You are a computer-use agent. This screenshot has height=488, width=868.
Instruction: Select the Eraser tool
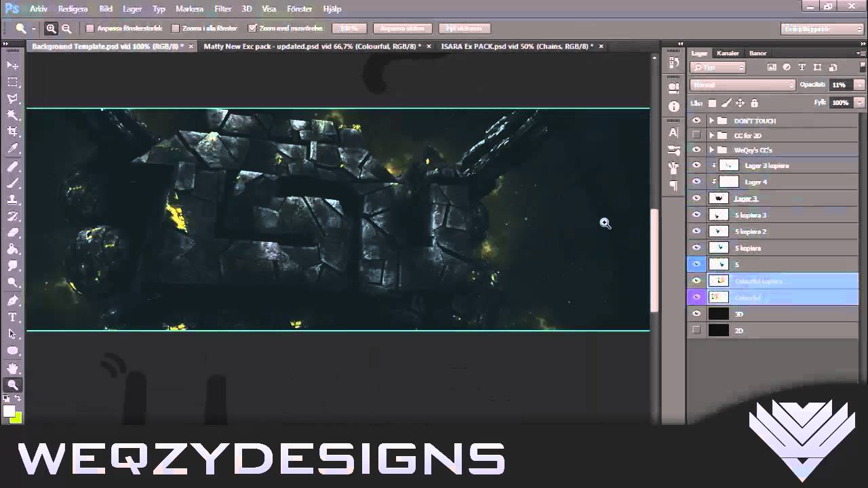(x=12, y=233)
